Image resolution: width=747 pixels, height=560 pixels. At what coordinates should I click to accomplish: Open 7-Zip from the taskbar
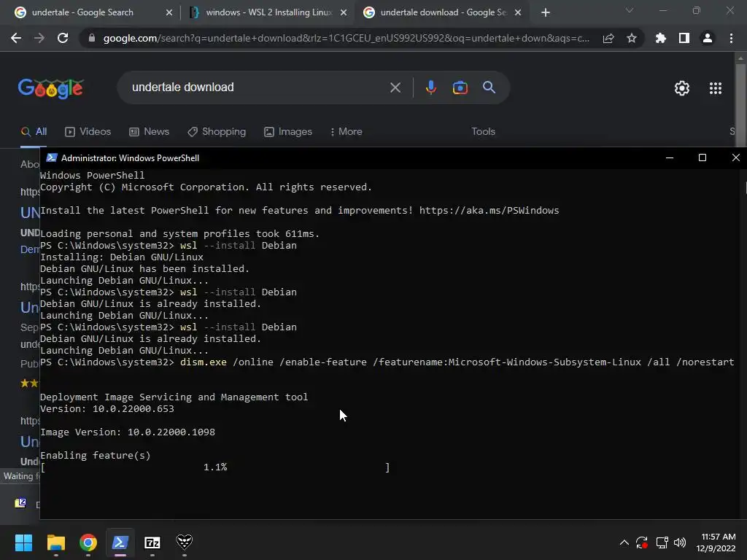(152, 542)
